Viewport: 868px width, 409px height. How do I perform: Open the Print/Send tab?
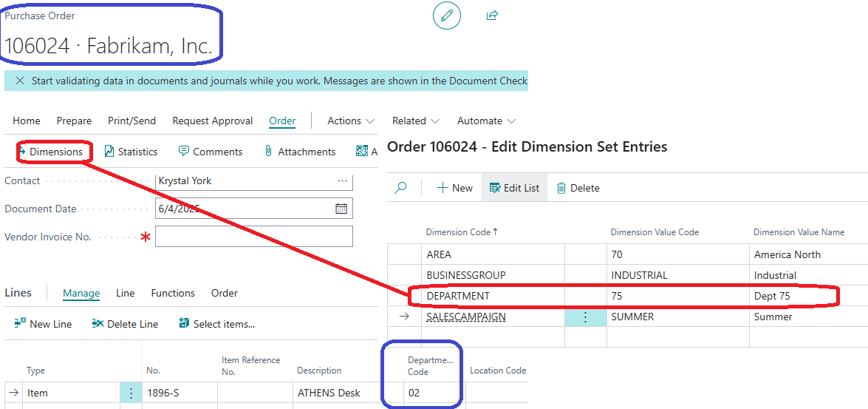[x=131, y=121]
